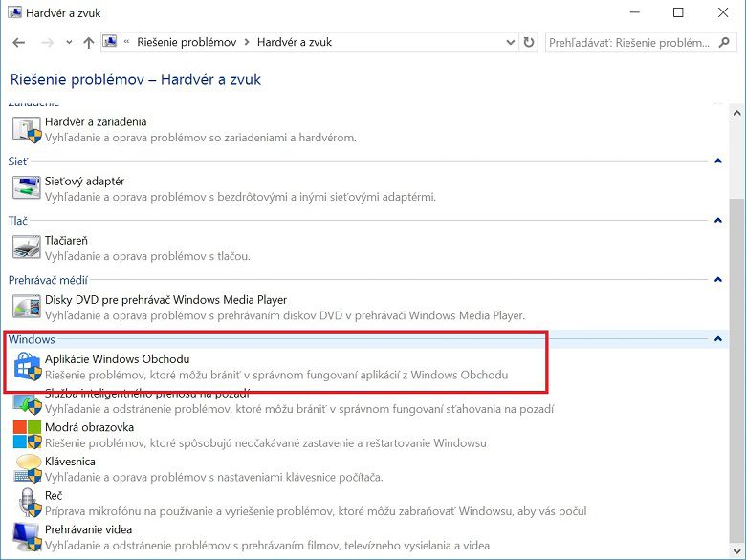Viewport: 747px width, 560px height.
Task: Open Aplikácie Windows Obchodu troubleshooter
Action: click(x=118, y=359)
